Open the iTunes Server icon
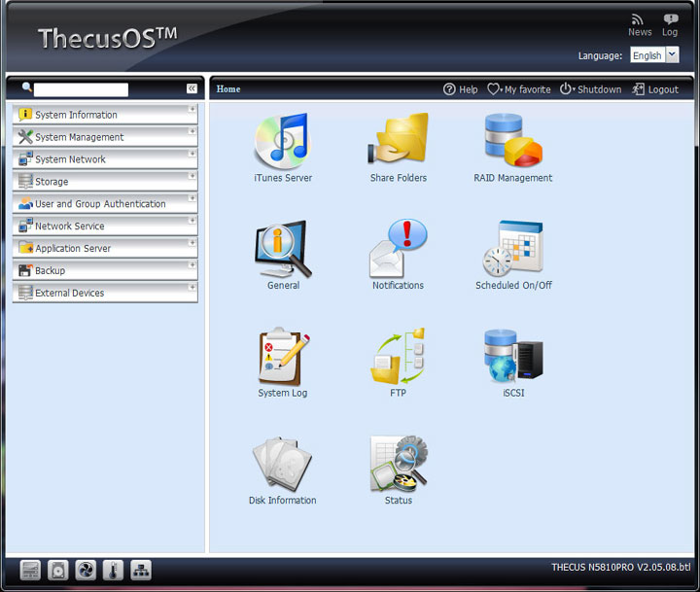700x592 pixels. point(282,144)
